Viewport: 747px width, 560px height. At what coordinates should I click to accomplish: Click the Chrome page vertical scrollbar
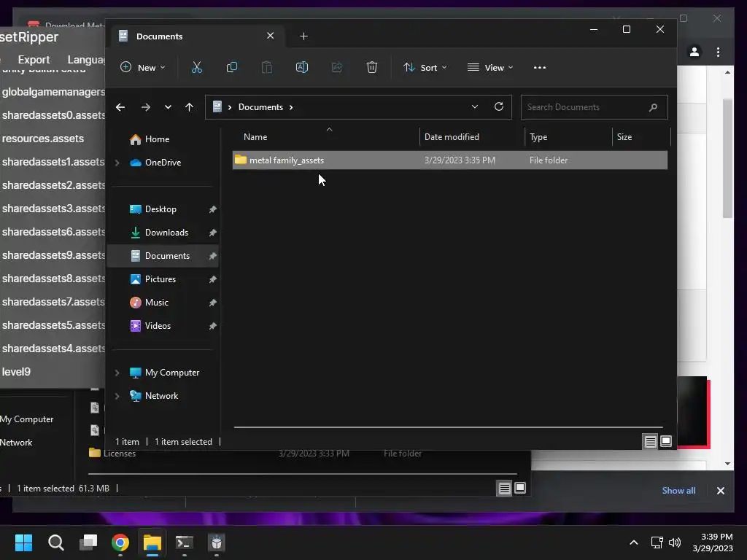[x=727, y=158]
